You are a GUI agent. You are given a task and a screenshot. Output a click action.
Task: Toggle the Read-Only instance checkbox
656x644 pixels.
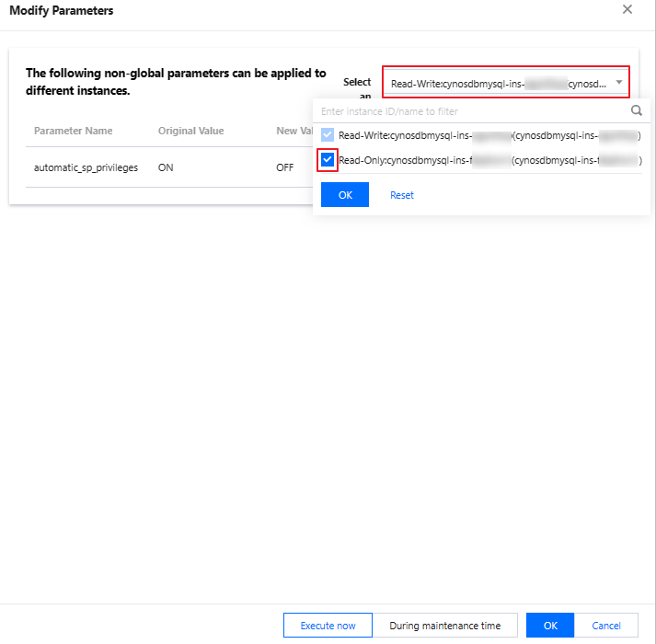pos(328,159)
